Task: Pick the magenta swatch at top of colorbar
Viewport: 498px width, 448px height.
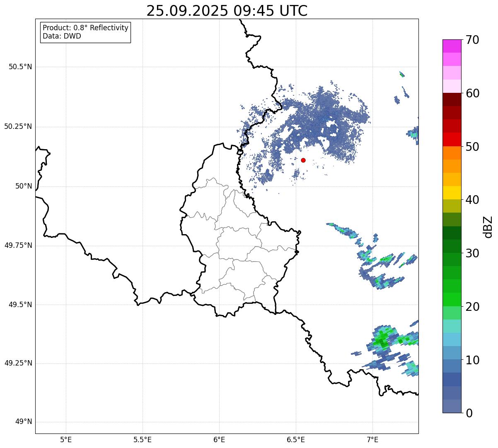Action: click(452, 46)
